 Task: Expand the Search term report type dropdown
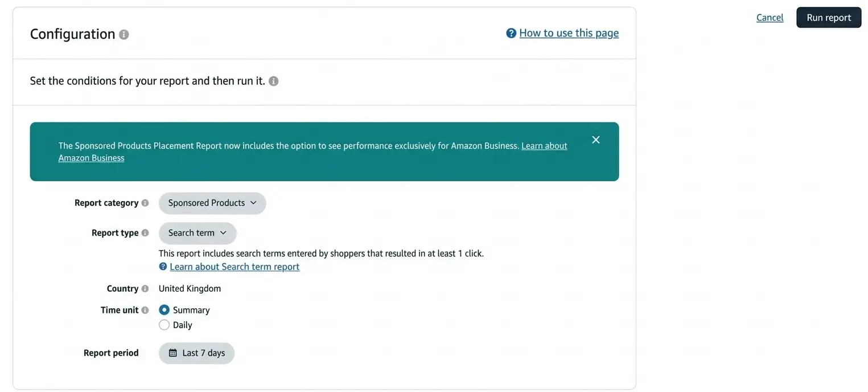tap(198, 232)
